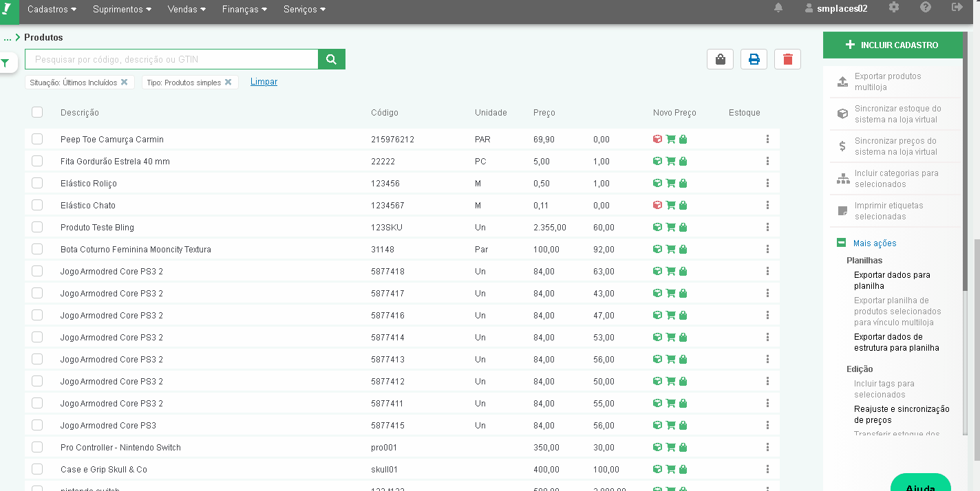Click the Limpar filters link
The height and width of the screenshot is (491, 980).
point(264,82)
